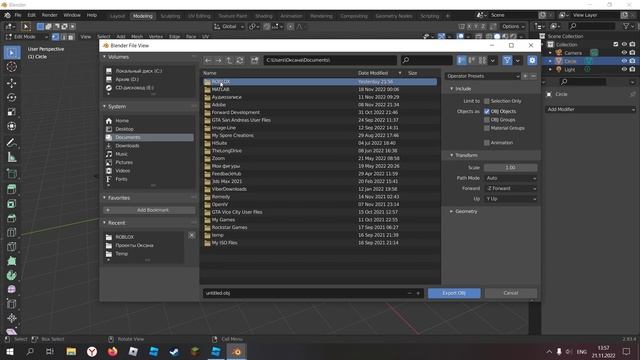Screen dimensions: 640x360
Task: Click the Cancel button
Action: (511, 293)
